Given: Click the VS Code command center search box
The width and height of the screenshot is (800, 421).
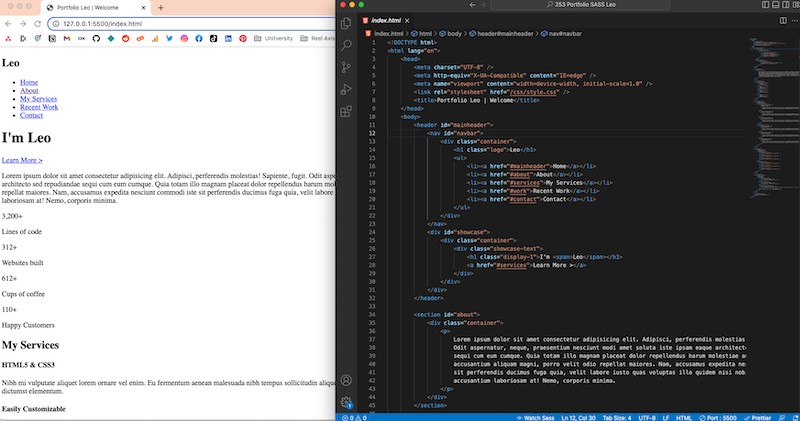Looking at the screenshot, I should pos(580,5).
